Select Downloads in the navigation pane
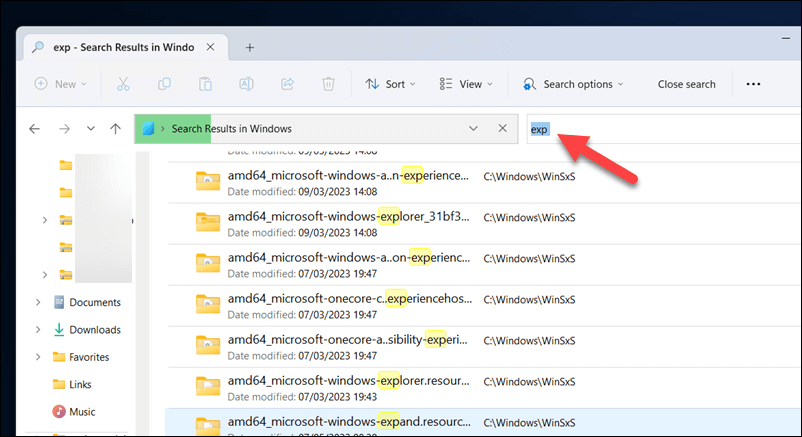The image size is (802, 437). point(94,330)
